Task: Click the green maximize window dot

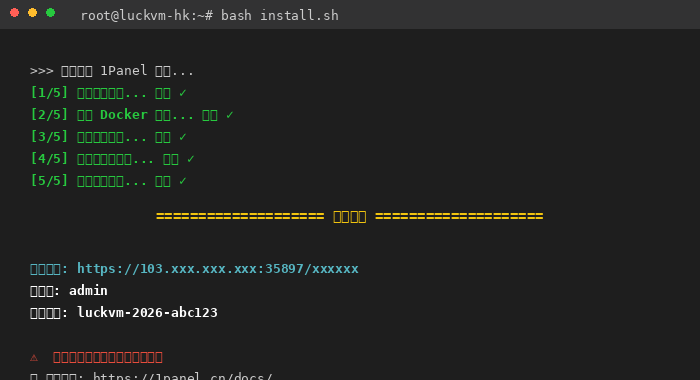Action: pos(50,13)
